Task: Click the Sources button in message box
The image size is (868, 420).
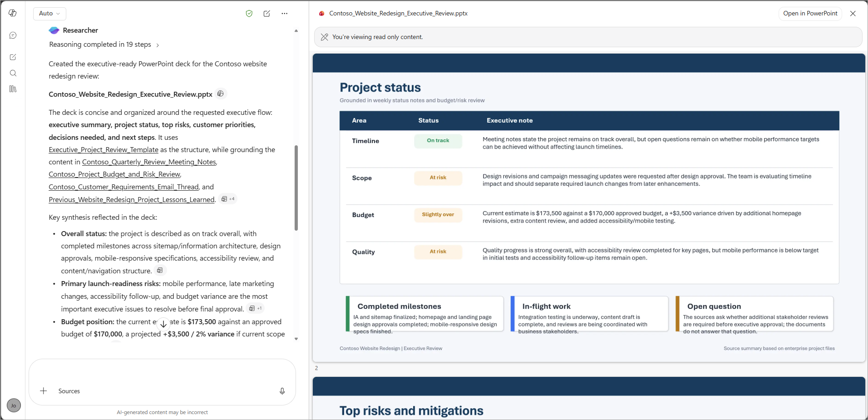Action: (x=69, y=391)
